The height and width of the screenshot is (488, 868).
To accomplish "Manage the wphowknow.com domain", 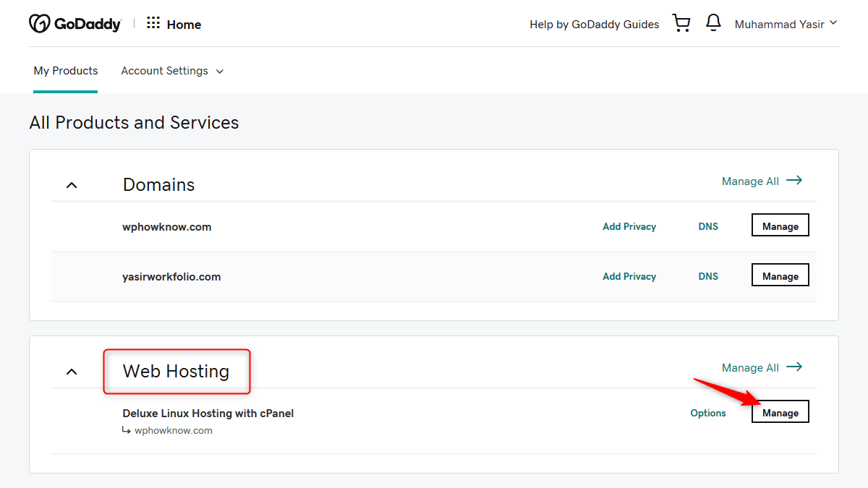I will [780, 226].
